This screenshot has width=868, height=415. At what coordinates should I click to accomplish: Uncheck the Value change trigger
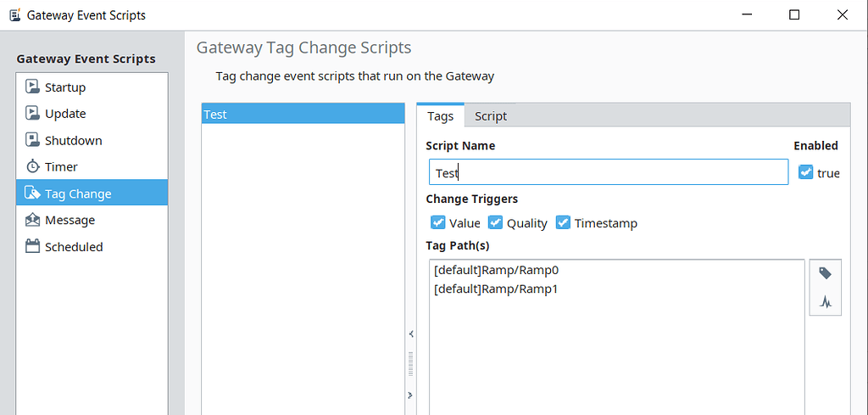(438, 222)
